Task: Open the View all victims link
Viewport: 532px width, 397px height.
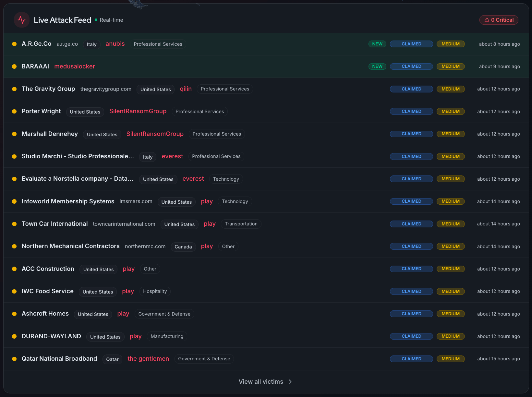Action: point(265,382)
